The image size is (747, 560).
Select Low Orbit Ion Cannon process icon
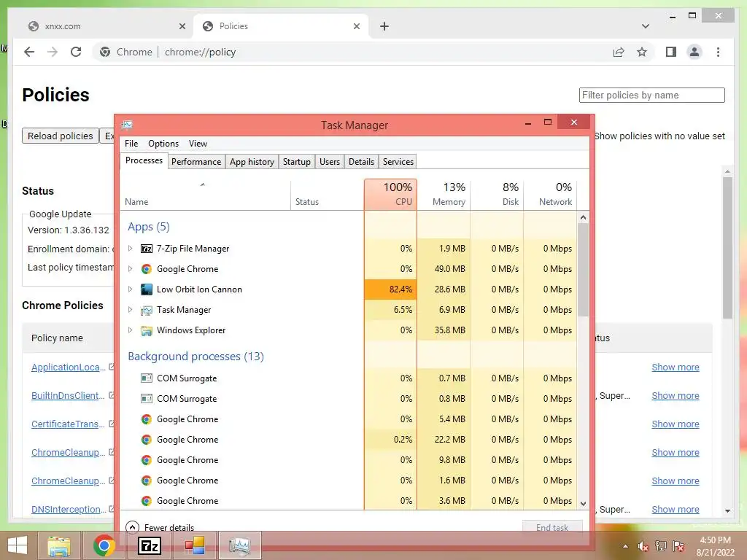point(146,289)
